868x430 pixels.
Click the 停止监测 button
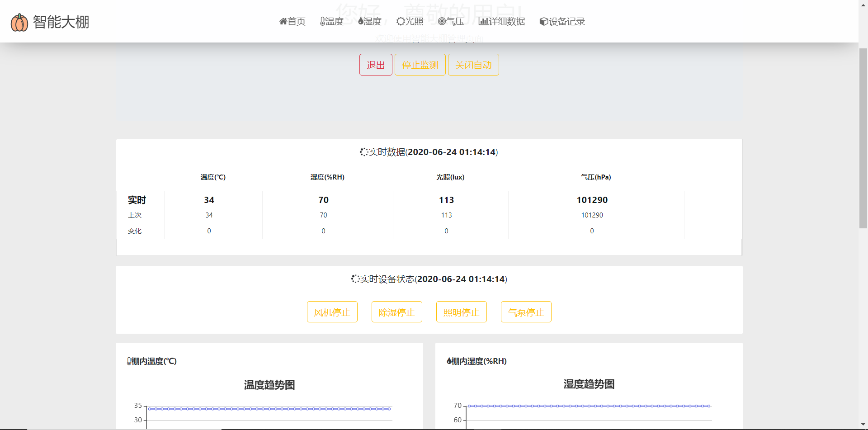[420, 65]
